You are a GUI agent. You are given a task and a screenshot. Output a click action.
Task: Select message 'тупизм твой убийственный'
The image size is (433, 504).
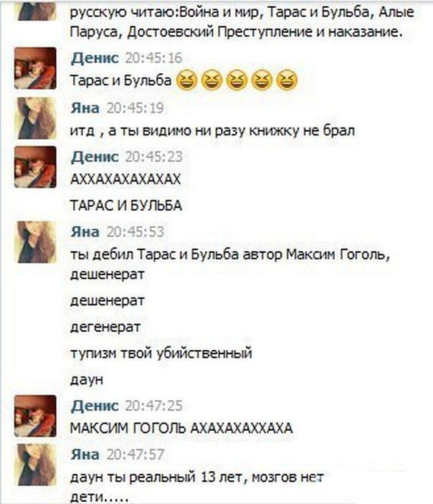(x=161, y=353)
